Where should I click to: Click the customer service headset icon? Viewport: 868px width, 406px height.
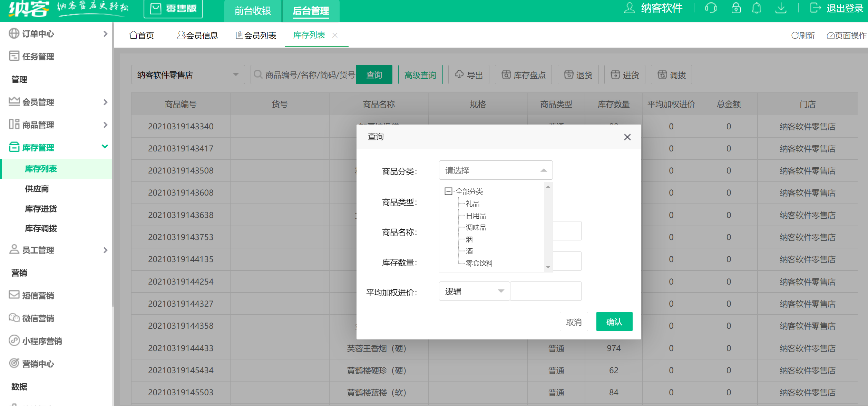[x=712, y=8]
